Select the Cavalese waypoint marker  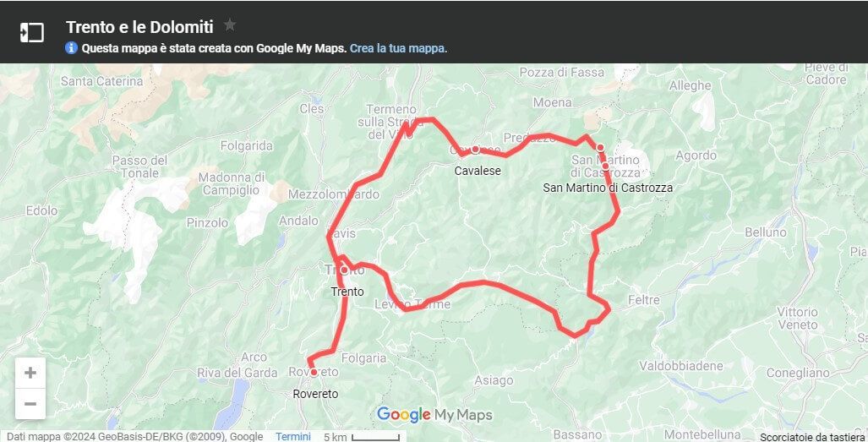click(x=475, y=150)
